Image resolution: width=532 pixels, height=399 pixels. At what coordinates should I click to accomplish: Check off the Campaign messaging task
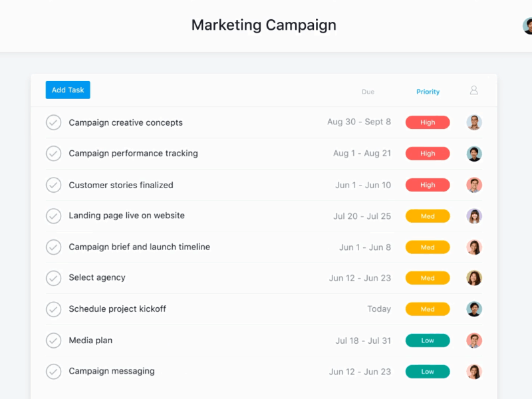(54, 372)
